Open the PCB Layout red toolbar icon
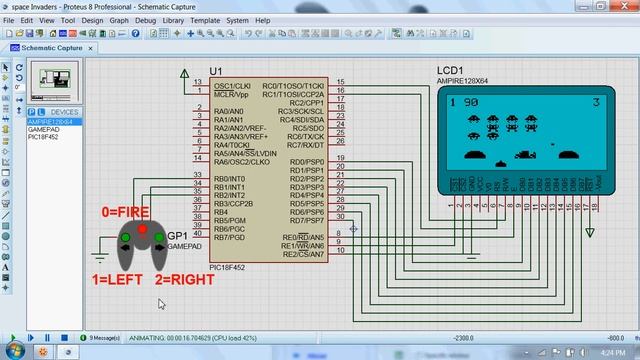Image resolution: width=640 pixels, height=360 pixels. click(73, 33)
